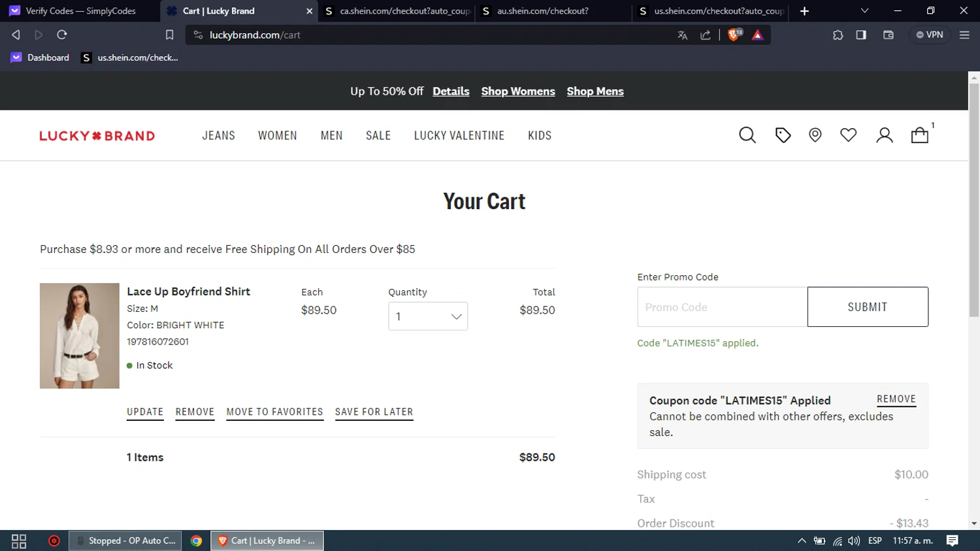Screen dimensions: 980x551
Task: Click the browser forward arrow
Action: point(39,35)
